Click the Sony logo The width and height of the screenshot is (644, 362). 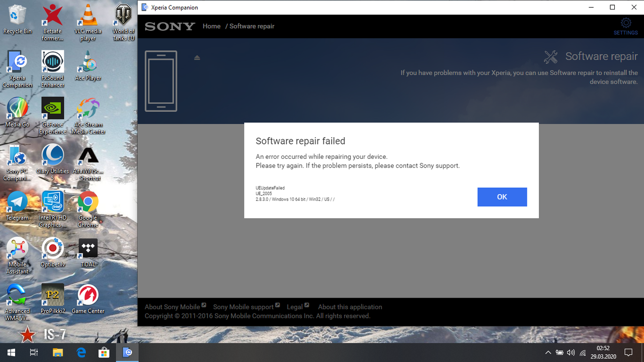[170, 27]
